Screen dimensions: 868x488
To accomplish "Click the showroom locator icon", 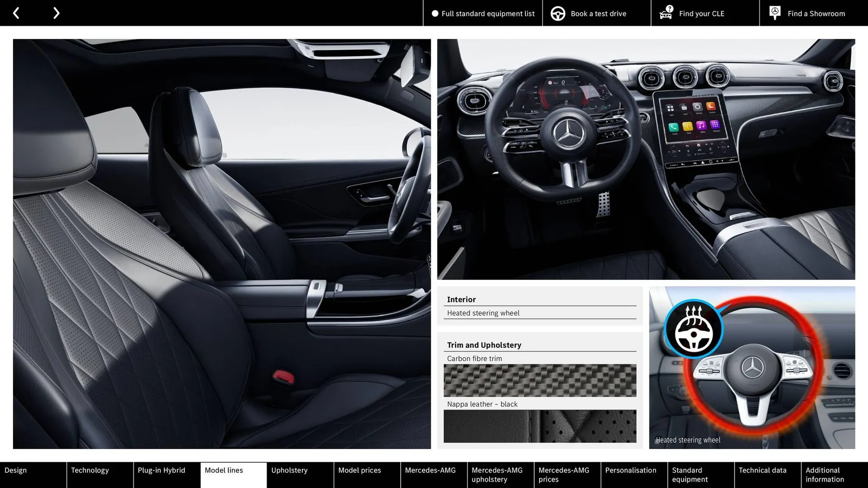I will pos(774,13).
